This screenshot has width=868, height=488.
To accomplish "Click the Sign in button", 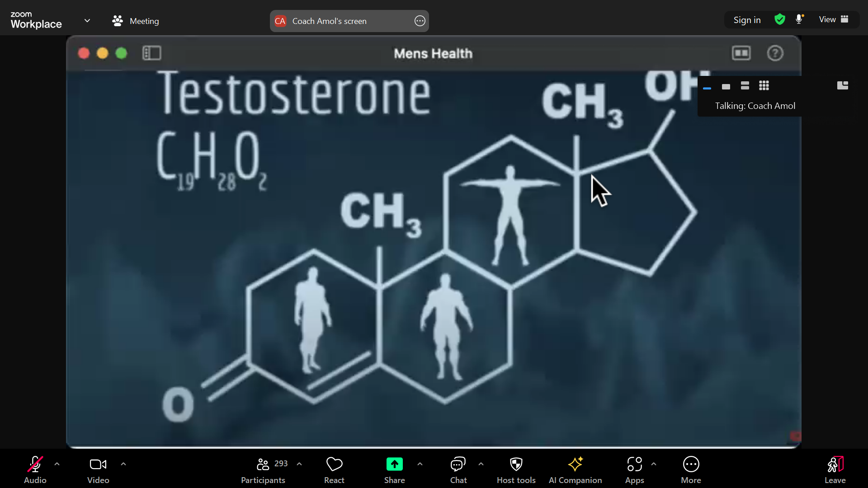I will click(747, 20).
